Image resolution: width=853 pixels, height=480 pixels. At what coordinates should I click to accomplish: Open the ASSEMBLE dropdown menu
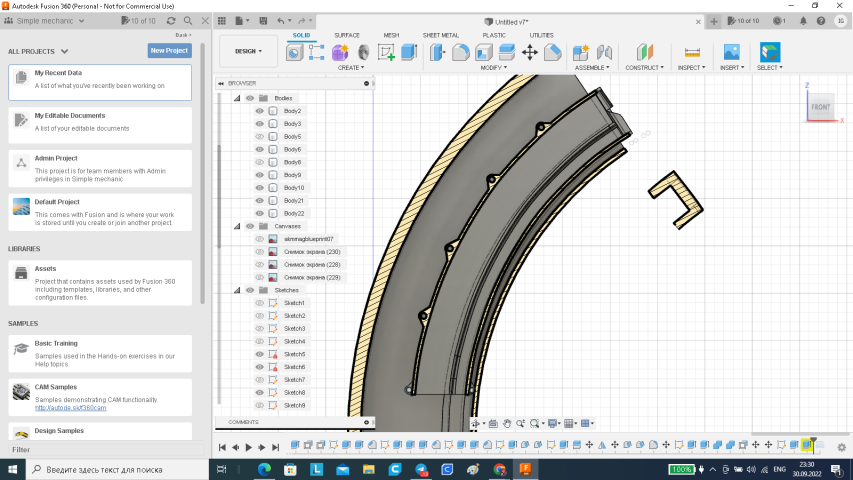[592, 67]
